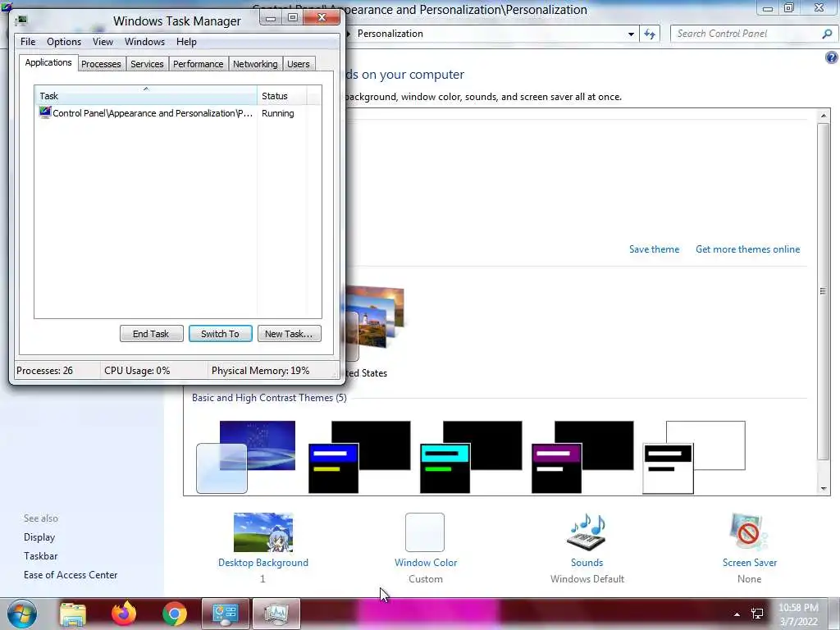Open the Control Panel address bar dropdown arrow
Viewport: 840px width, 630px height.
coord(631,34)
